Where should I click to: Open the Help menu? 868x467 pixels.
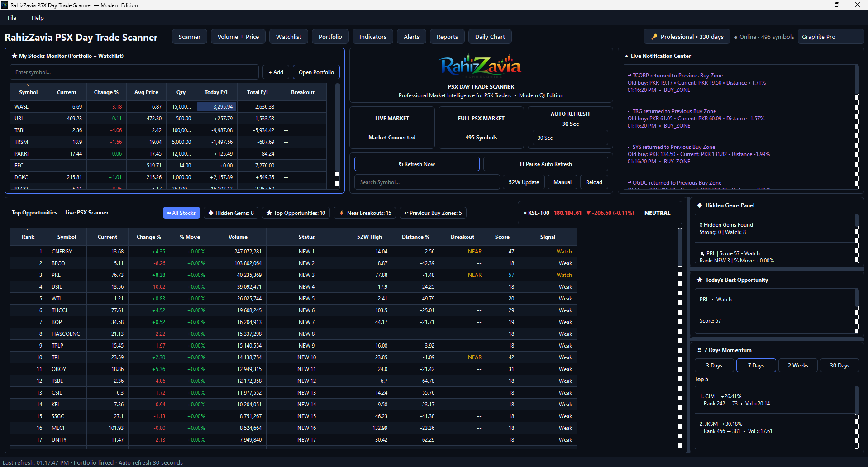point(38,18)
